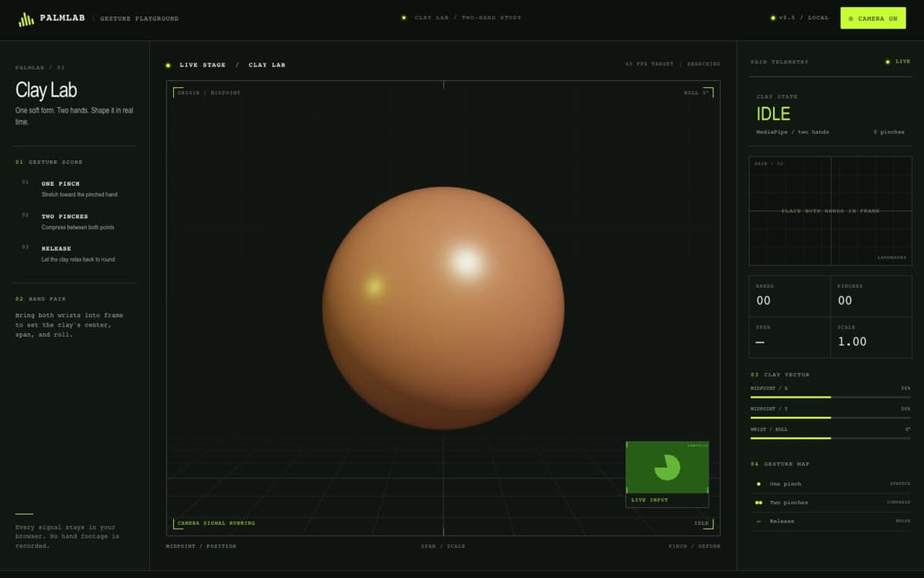Click the browser privacy note text
The image size is (924, 578).
[x=67, y=536]
